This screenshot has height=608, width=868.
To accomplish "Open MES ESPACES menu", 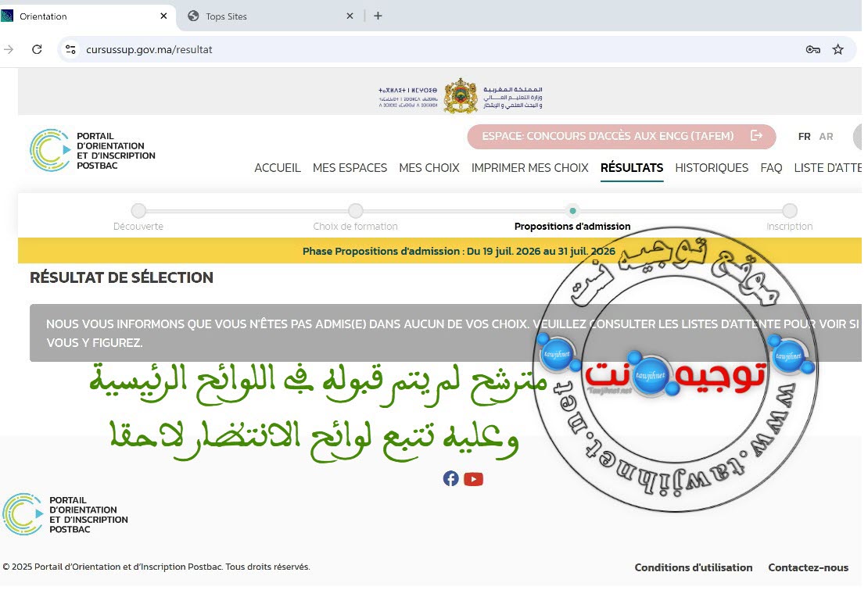I will pos(350,167).
